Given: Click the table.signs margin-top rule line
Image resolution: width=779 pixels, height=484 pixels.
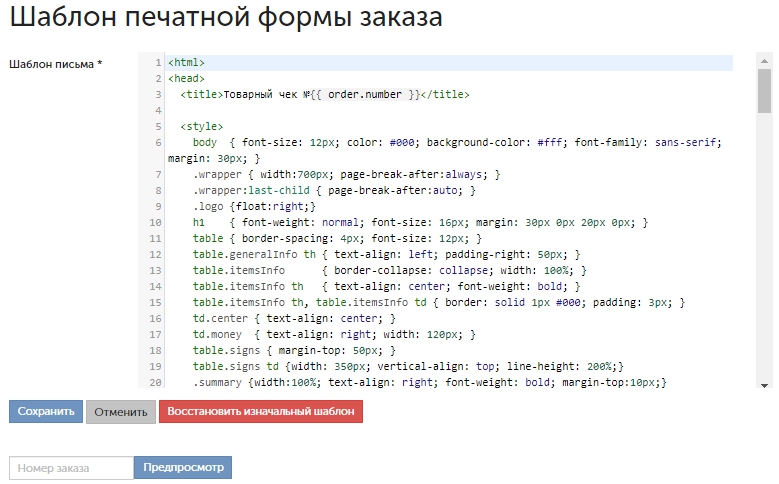Looking at the screenshot, I should tap(294, 350).
